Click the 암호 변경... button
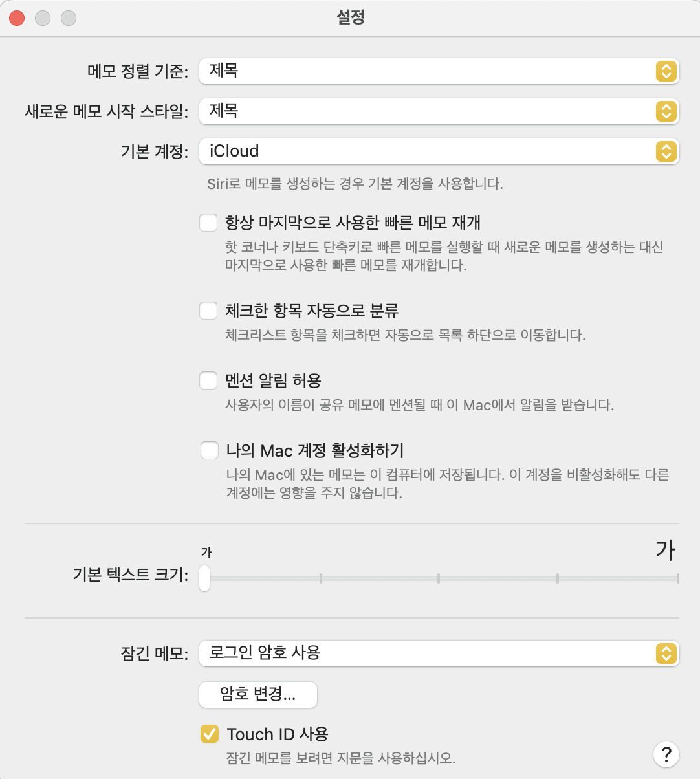 [258, 695]
